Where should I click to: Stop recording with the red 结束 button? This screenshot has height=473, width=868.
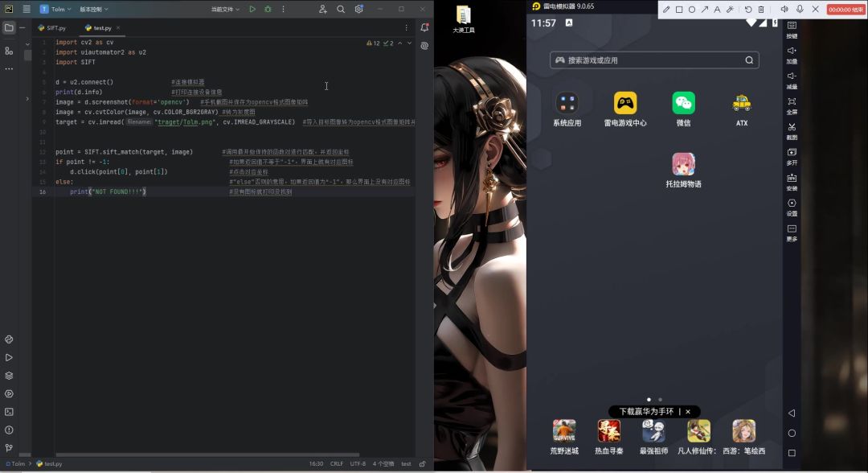tap(845, 10)
